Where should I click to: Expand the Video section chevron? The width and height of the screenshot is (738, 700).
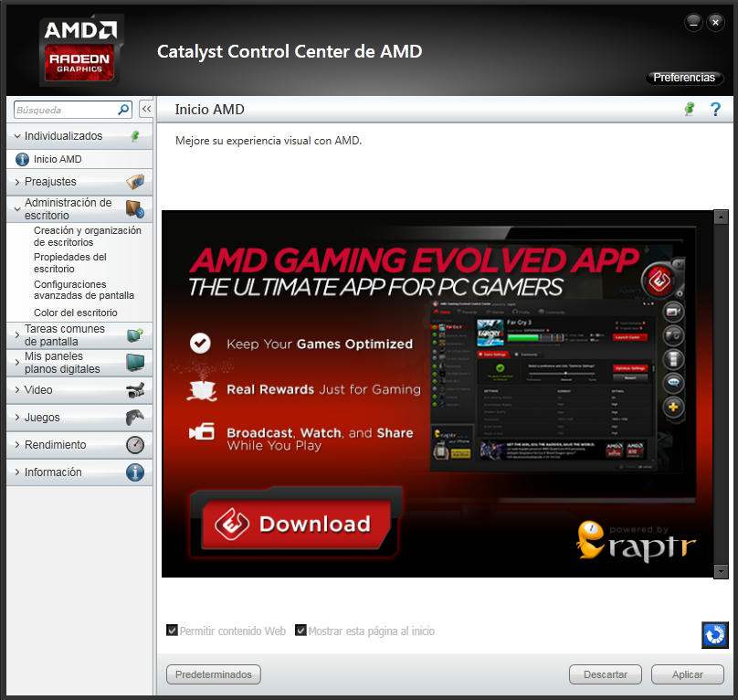coord(17,390)
